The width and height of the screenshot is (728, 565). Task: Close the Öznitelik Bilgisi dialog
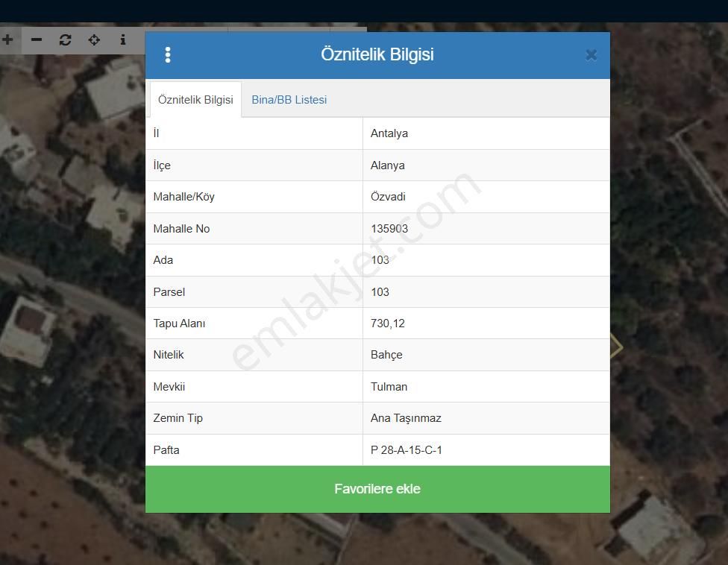coord(591,54)
